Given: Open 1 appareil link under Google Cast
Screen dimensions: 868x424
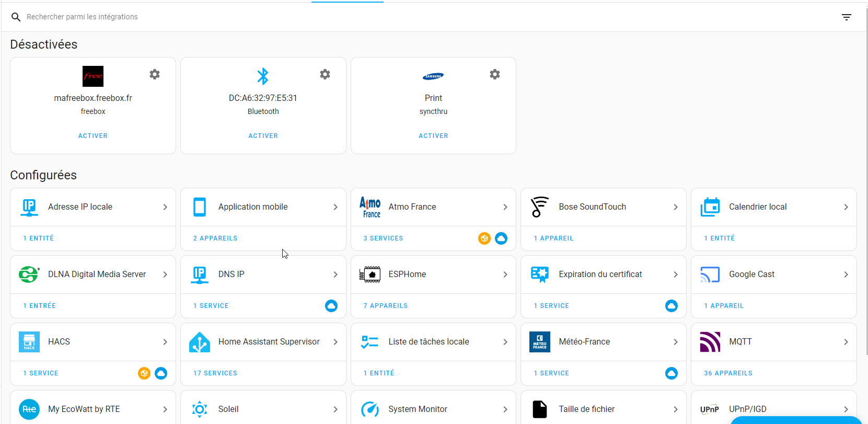Looking at the screenshot, I should [x=724, y=306].
